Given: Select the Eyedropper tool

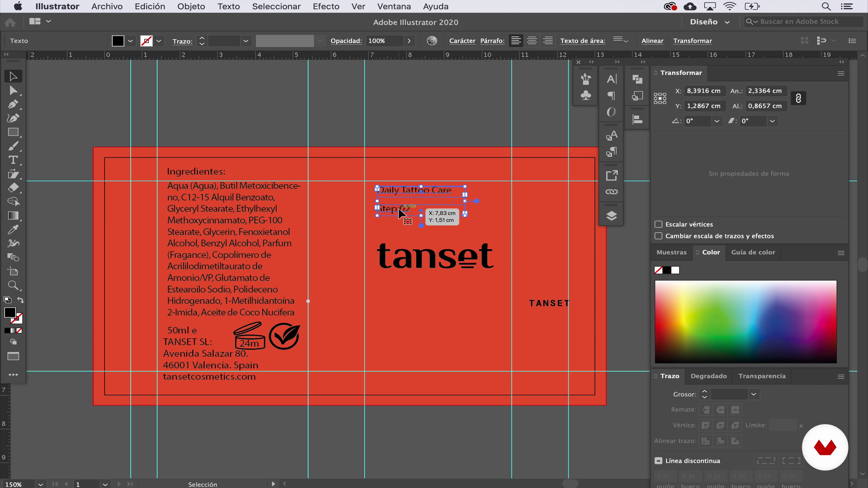Looking at the screenshot, I should (13, 230).
